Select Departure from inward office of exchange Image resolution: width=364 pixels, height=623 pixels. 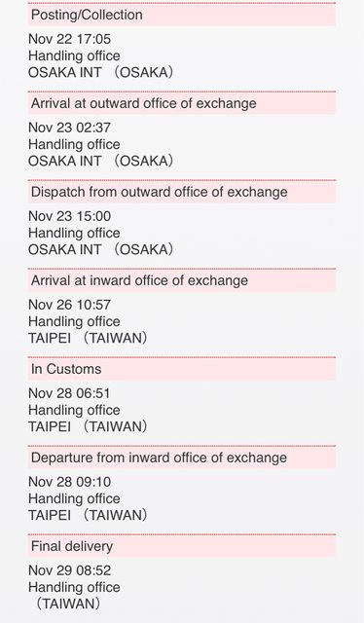coord(182,458)
